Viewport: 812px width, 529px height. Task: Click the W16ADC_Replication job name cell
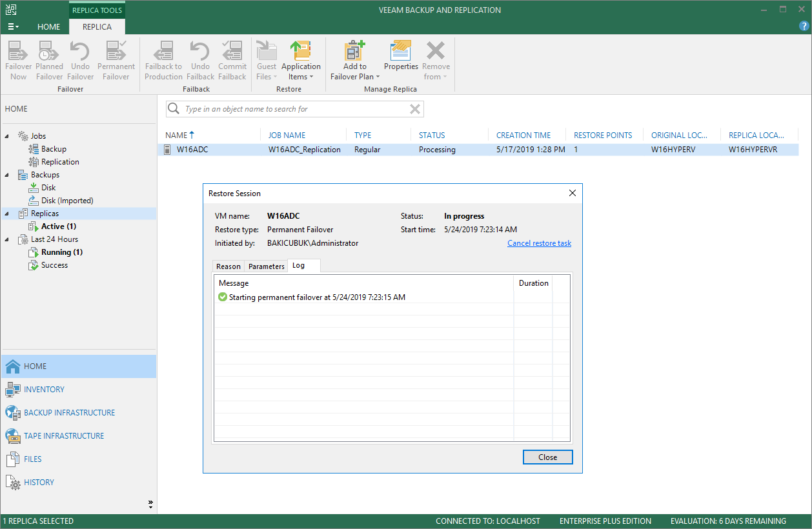click(305, 150)
